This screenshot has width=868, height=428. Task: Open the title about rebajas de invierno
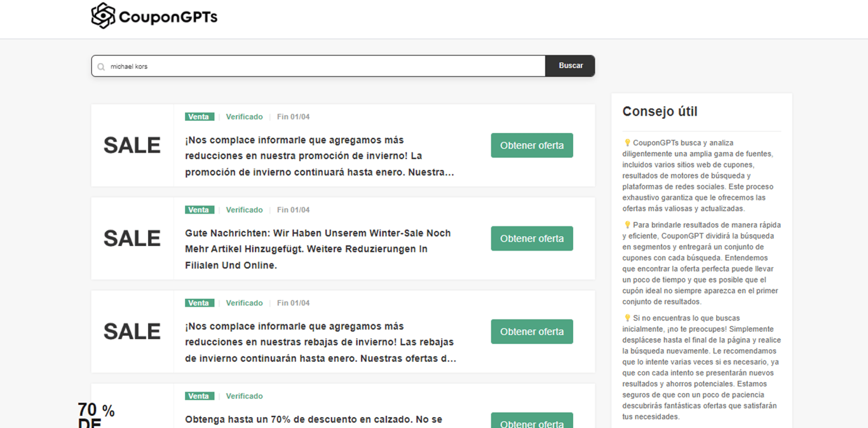click(320, 342)
